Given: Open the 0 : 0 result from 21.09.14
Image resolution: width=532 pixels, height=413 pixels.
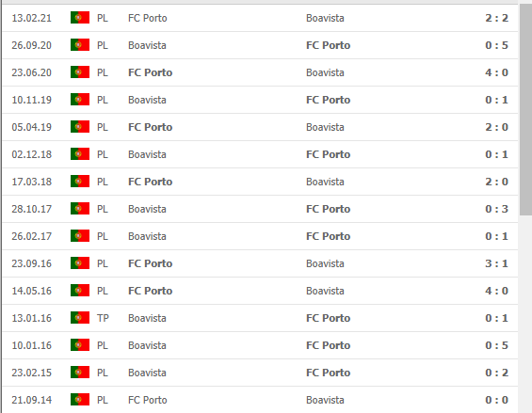Looking at the screenshot, I should pyautogui.click(x=497, y=400).
